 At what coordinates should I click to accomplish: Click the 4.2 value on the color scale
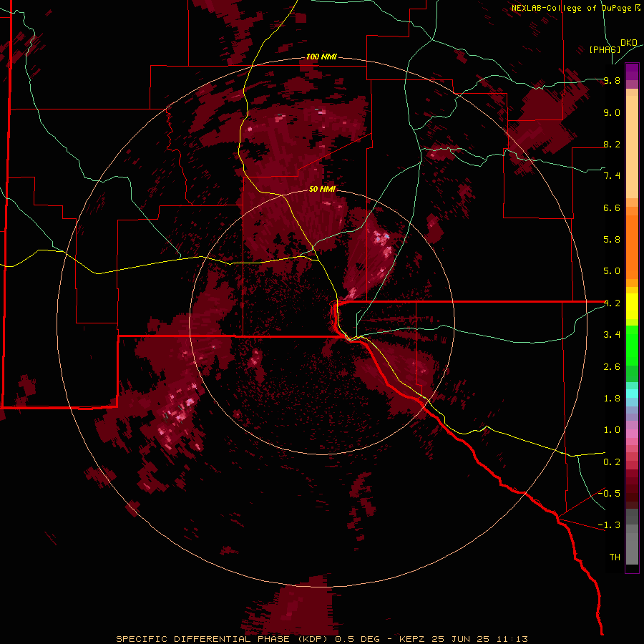click(612, 303)
